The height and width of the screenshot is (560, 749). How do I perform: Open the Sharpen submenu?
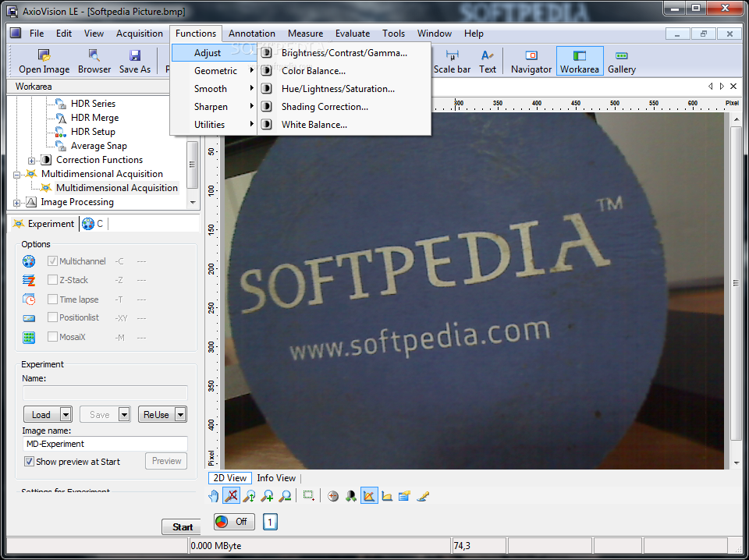[214, 106]
